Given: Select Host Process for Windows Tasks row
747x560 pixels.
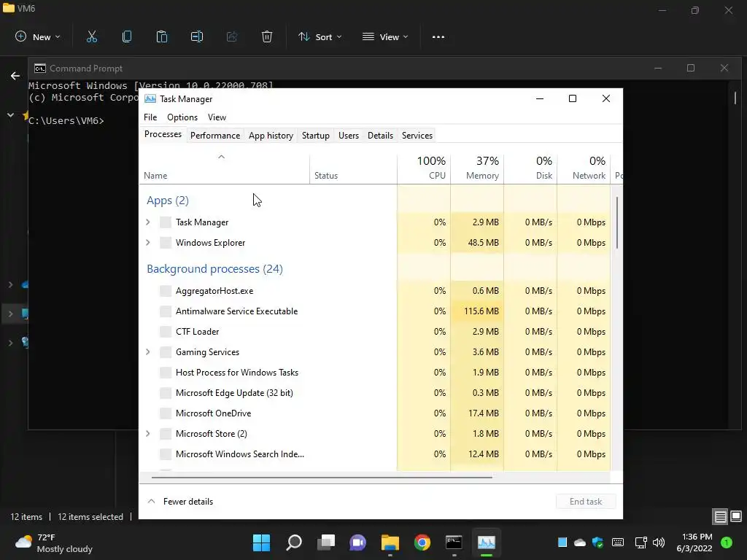Looking at the screenshot, I should [374, 373].
